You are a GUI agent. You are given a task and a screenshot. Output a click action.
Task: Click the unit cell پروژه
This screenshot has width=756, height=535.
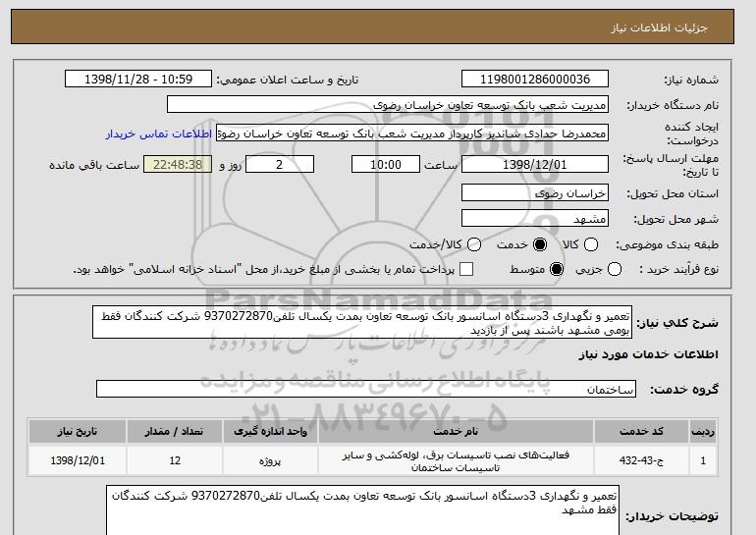click(270, 460)
